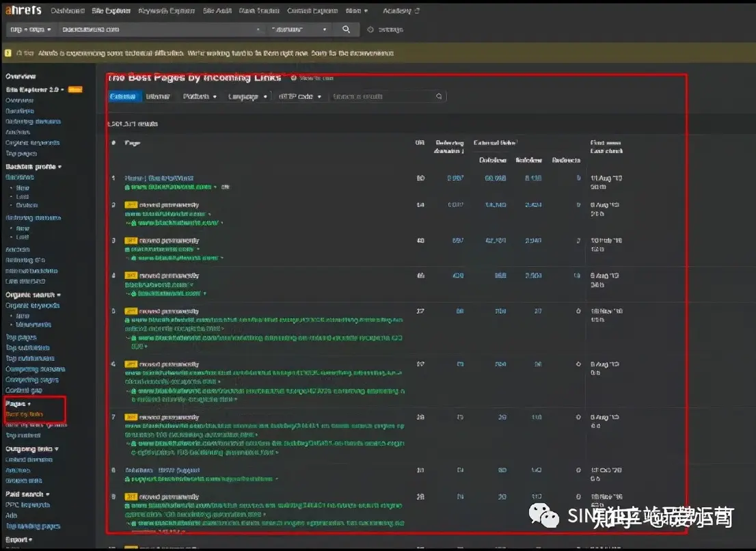Image resolution: width=756 pixels, height=551 pixels.
Task: Select the External filter toggle
Action: 123,96
